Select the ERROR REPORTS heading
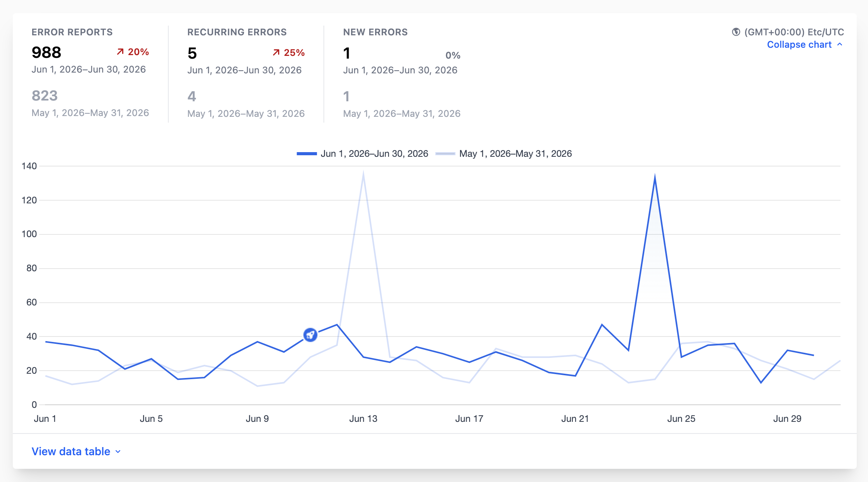The width and height of the screenshot is (868, 482). click(x=72, y=32)
